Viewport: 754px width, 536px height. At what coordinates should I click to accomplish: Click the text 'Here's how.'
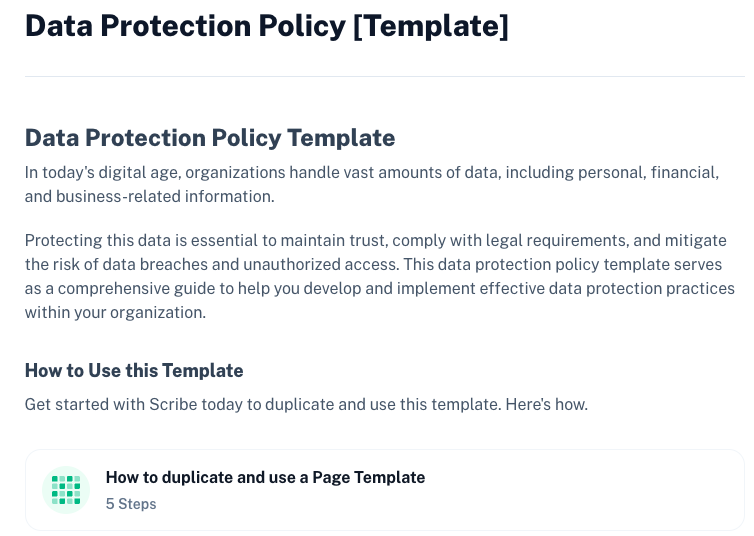[547, 404]
